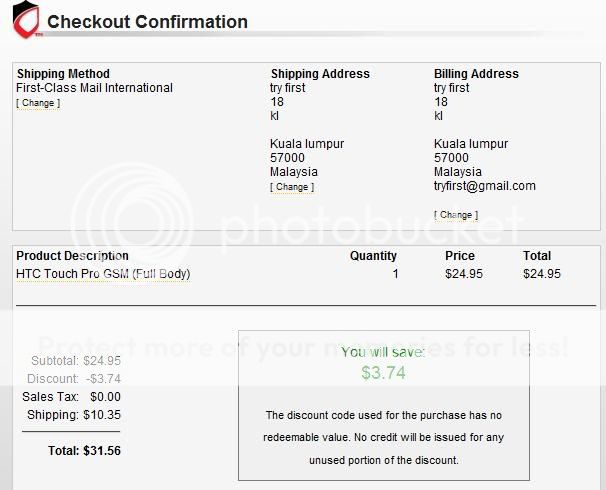The width and height of the screenshot is (606, 490).
Task: Click the tryfirst@gmail.com billing email
Action: 484,186
